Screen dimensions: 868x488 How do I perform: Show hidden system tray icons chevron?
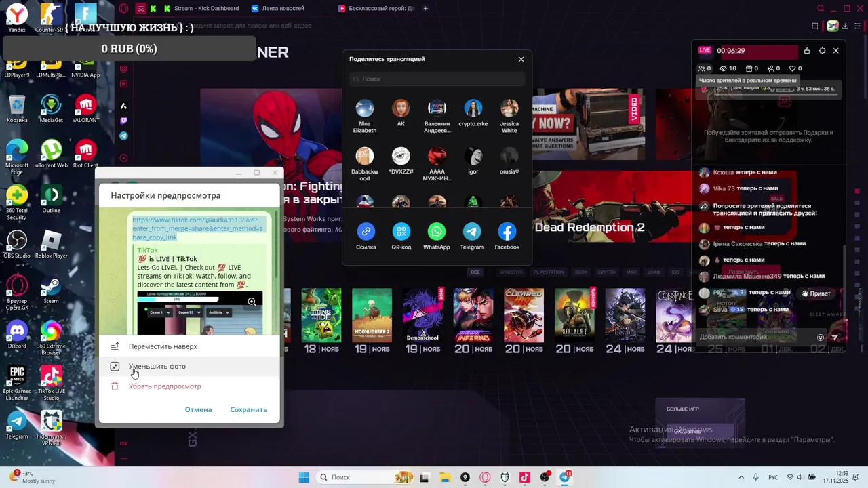(741, 477)
